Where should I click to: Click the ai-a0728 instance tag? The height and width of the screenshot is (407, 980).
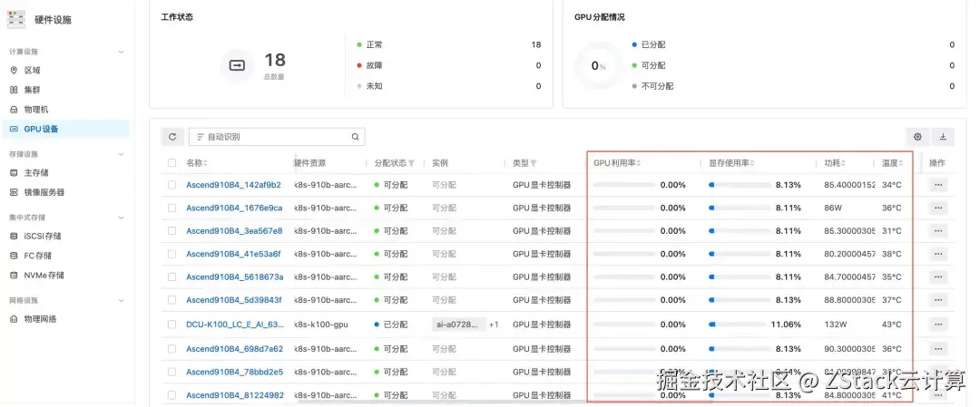459,325
